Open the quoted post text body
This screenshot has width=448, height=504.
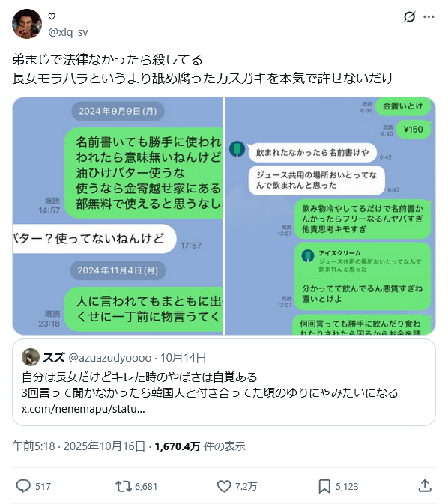[x=210, y=385]
